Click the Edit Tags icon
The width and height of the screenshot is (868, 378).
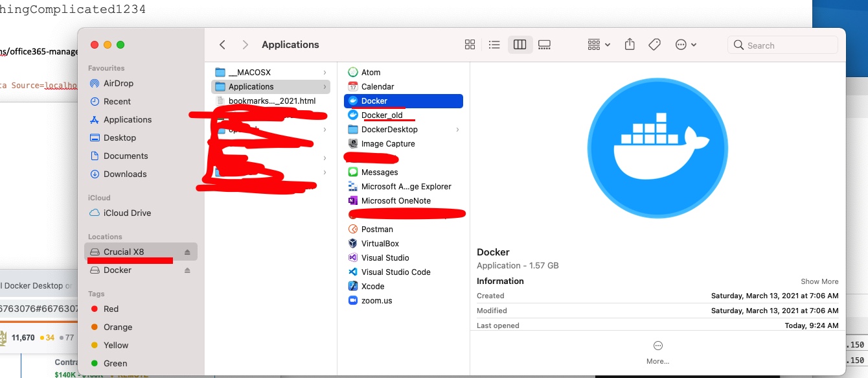click(x=654, y=45)
